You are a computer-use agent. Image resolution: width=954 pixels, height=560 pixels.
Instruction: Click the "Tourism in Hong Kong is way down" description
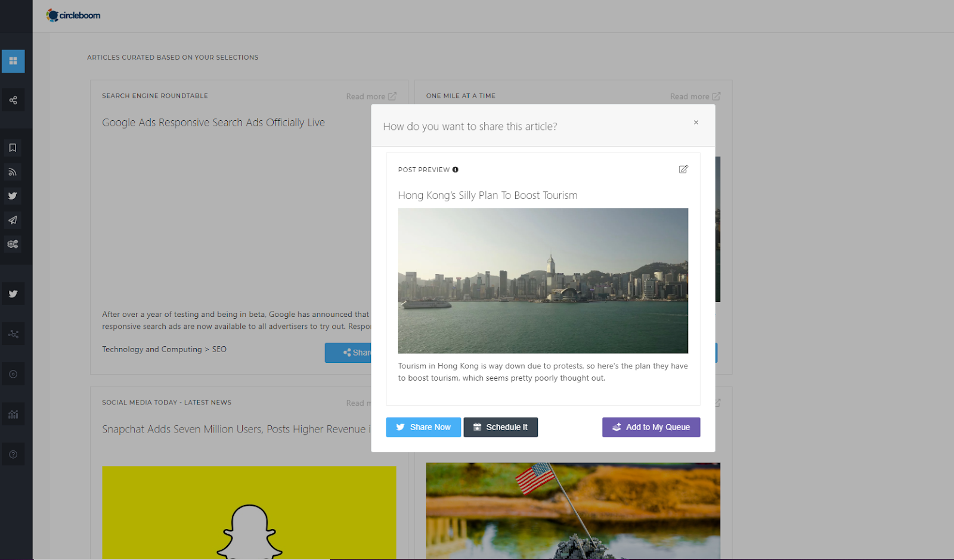coord(543,372)
